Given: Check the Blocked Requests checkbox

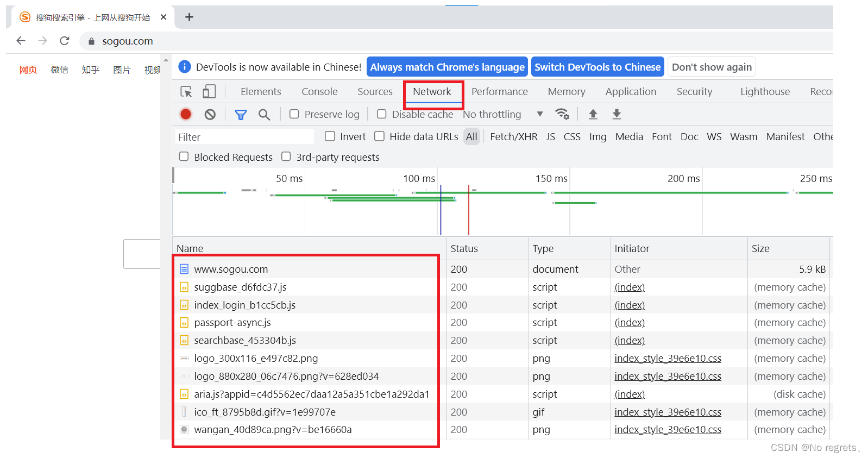Looking at the screenshot, I should click(x=184, y=156).
